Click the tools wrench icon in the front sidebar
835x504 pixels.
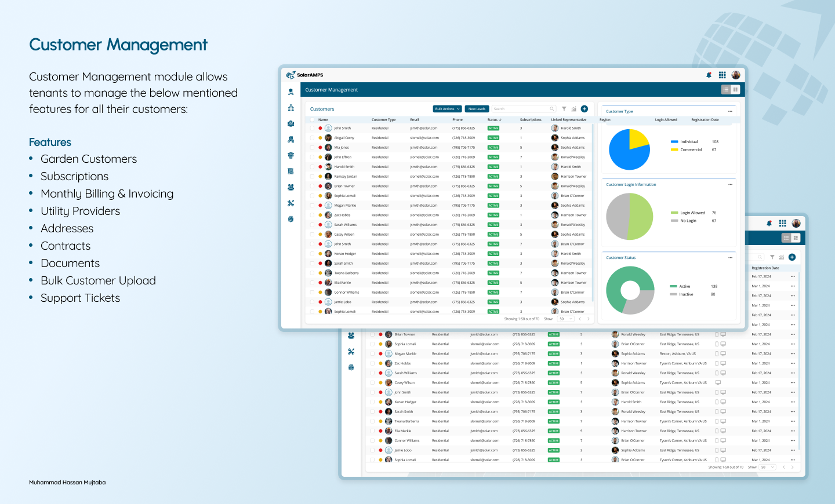291,203
